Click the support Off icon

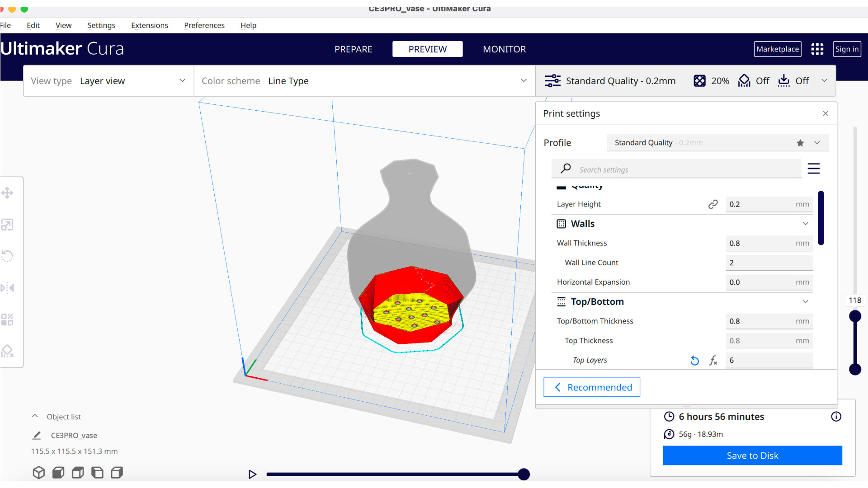744,81
